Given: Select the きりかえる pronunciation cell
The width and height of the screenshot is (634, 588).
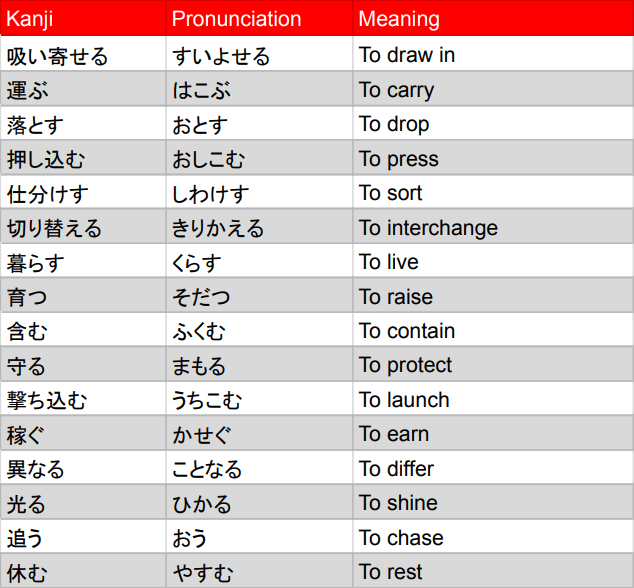Looking at the screenshot, I should [218, 228].
